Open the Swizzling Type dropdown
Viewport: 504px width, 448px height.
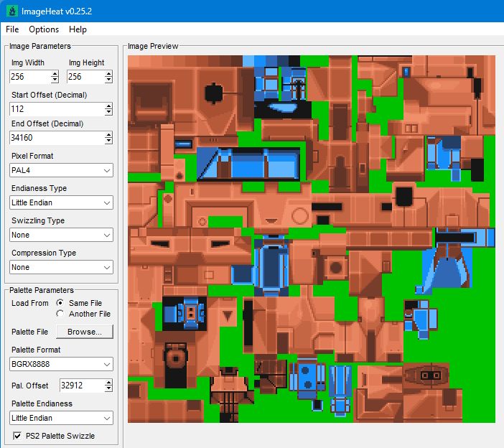pyautogui.click(x=61, y=235)
